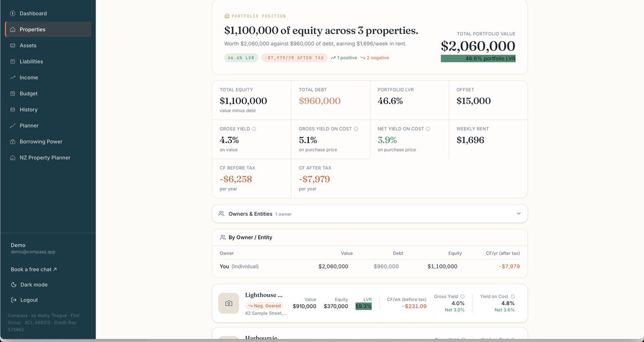Screen dimensions: 644x342
Task: Click the Dashboard sidebar icon
Action: click(13, 14)
